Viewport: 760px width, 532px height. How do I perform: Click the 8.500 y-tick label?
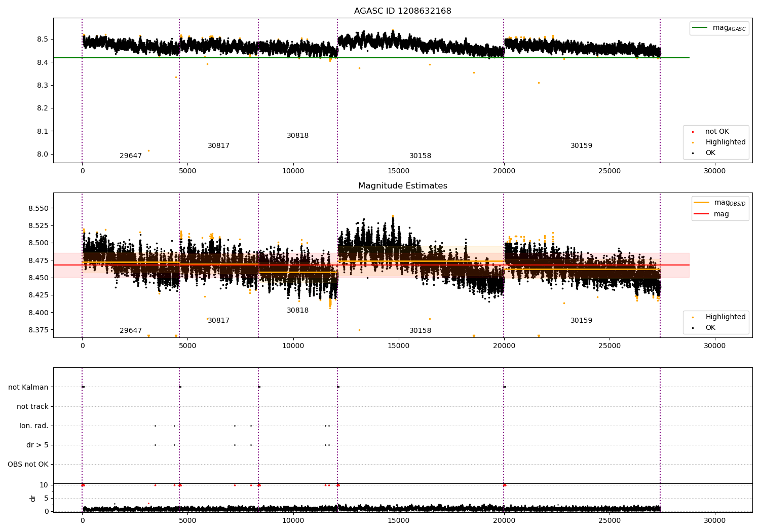click(x=39, y=243)
